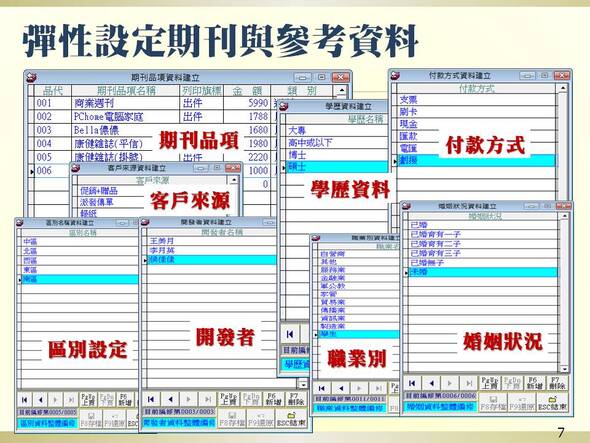Select 王美月 in 開發者 list
The image size is (590, 443).
pyautogui.click(x=211, y=241)
